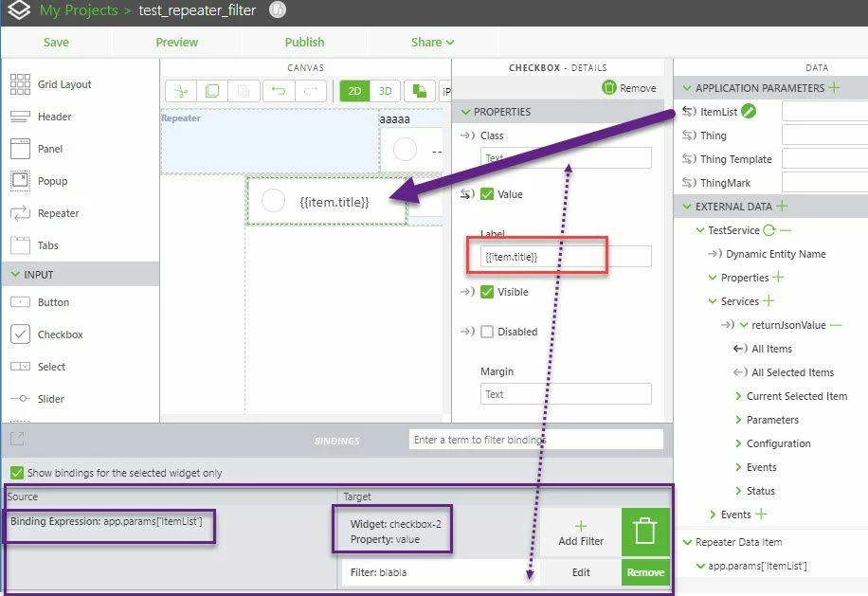Click Publish in the top menu

304,42
